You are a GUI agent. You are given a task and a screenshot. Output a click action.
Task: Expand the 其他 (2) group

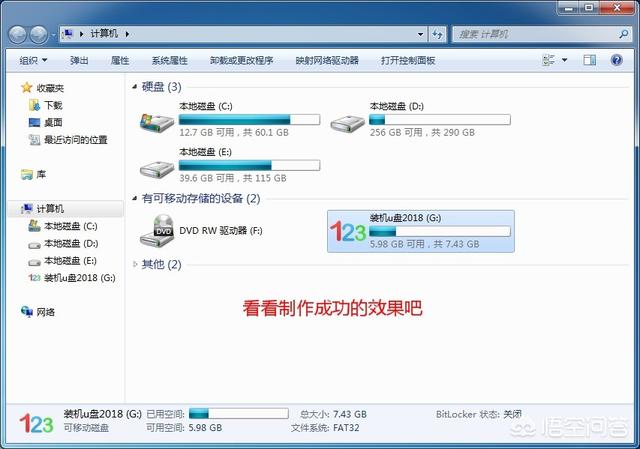tap(135, 265)
